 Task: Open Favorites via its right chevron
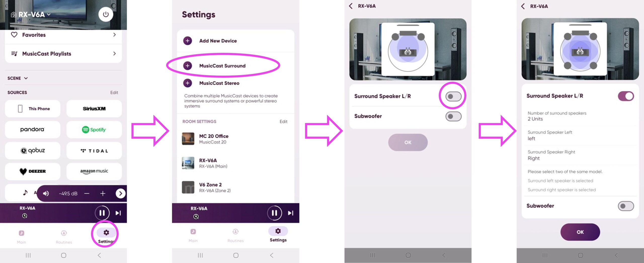[114, 35]
